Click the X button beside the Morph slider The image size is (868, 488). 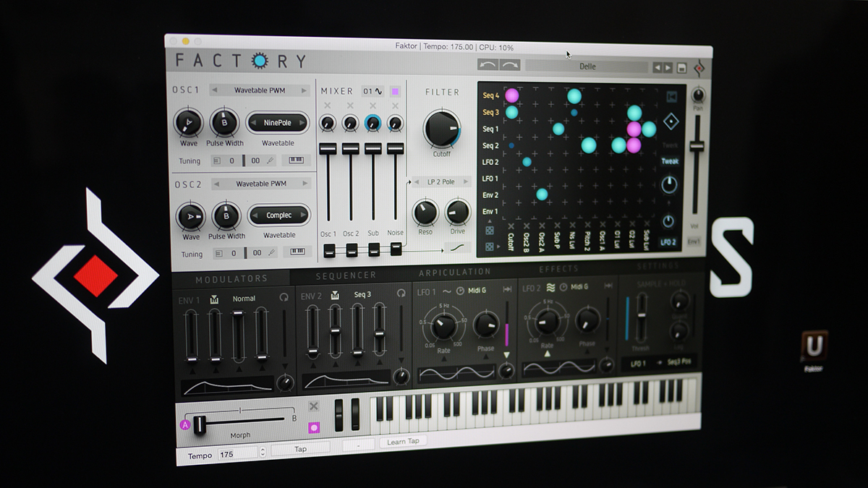click(314, 406)
